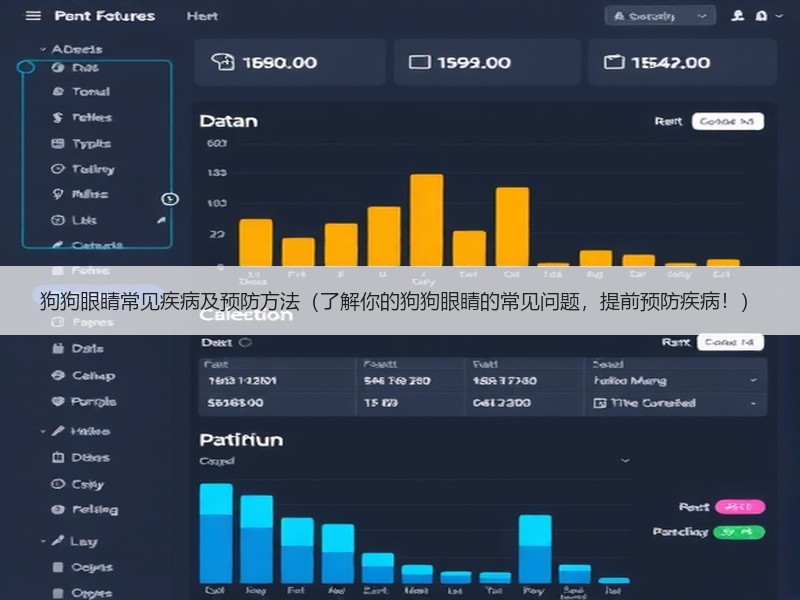This screenshot has height=600, width=800.
Task: Open the Fetlies dollar-sign sidebar icon
Action: pyautogui.click(x=58, y=117)
